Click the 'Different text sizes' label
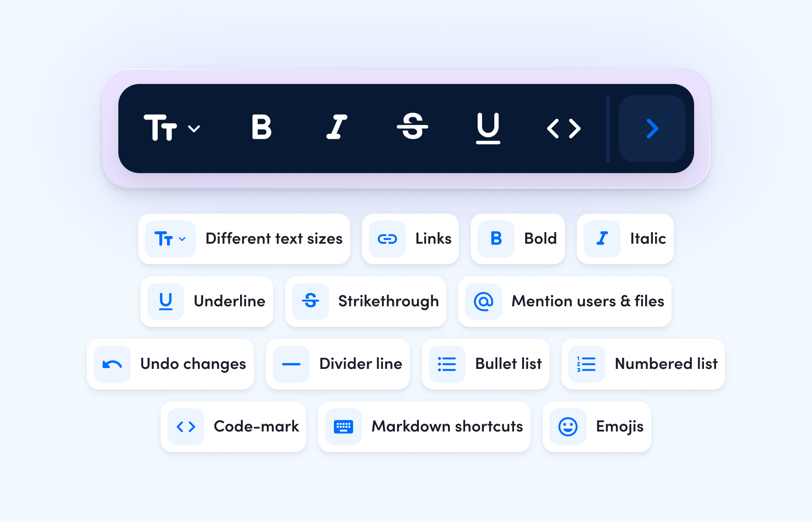The width and height of the screenshot is (812, 521). point(274,239)
